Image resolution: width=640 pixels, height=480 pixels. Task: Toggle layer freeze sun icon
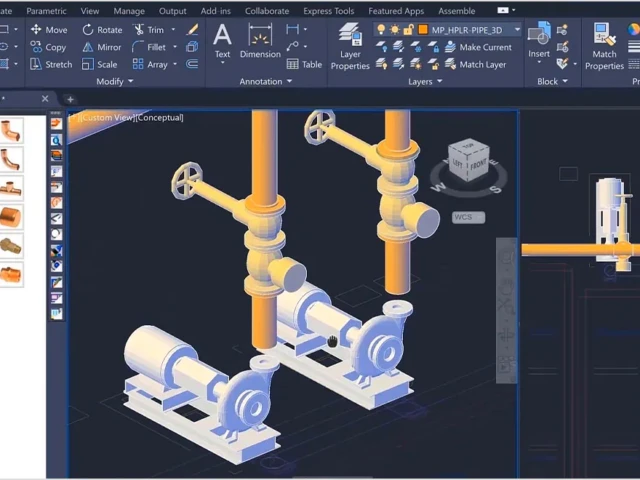[x=394, y=30]
